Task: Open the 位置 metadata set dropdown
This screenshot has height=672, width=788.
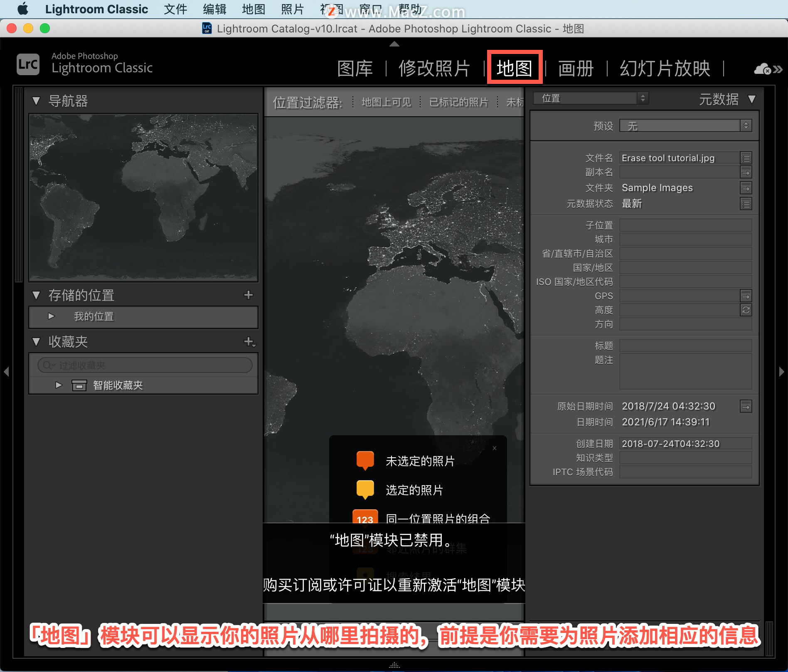Action: (591, 98)
